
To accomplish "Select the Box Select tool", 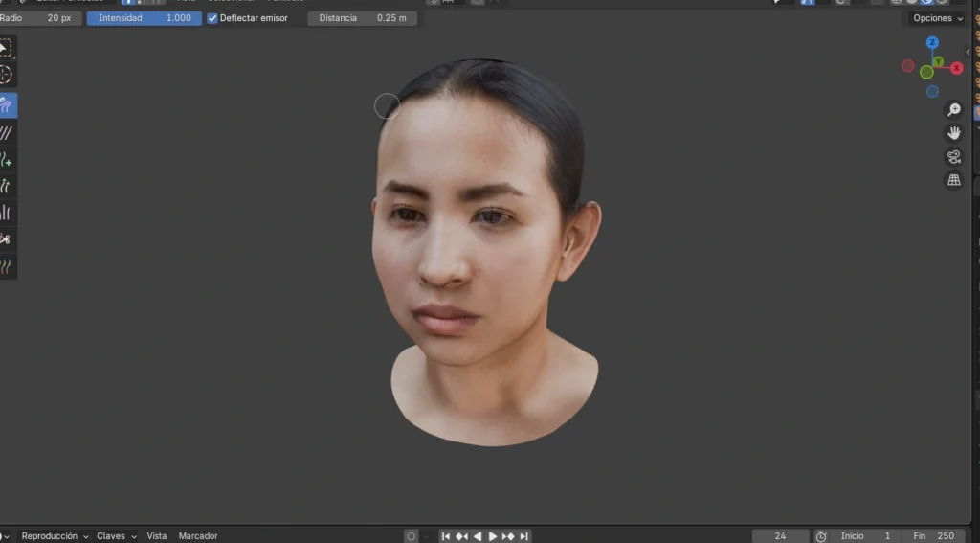I will pos(6,48).
